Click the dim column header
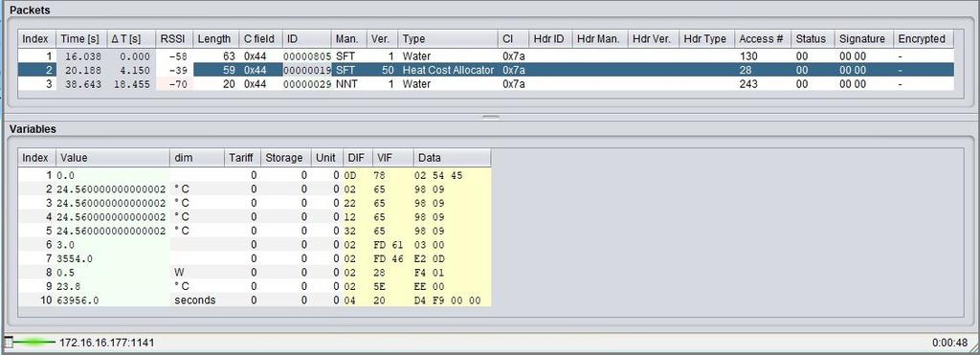 [x=197, y=158]
